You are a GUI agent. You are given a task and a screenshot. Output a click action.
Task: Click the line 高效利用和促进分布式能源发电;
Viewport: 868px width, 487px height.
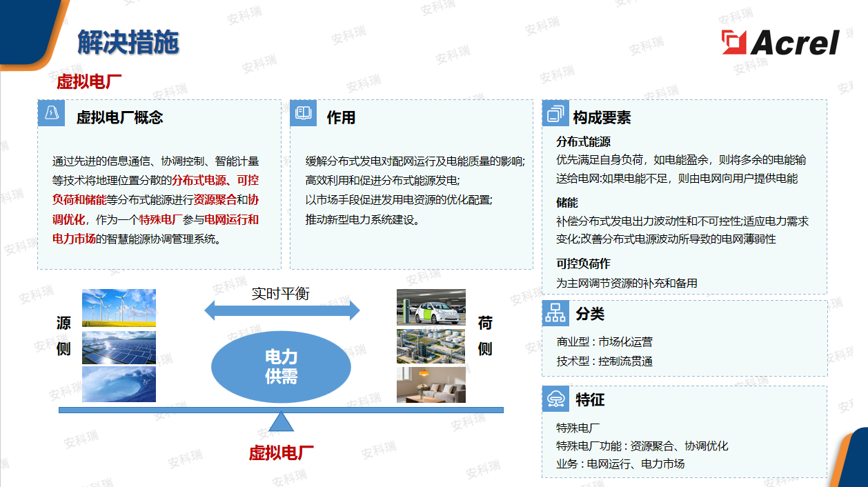[382, 180]
